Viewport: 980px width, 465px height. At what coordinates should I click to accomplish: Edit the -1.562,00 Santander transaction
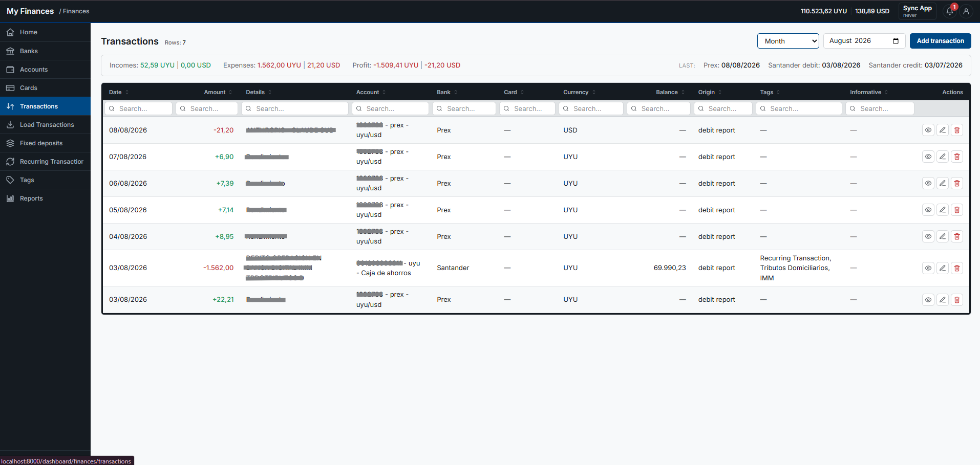(x=943, y=268)
